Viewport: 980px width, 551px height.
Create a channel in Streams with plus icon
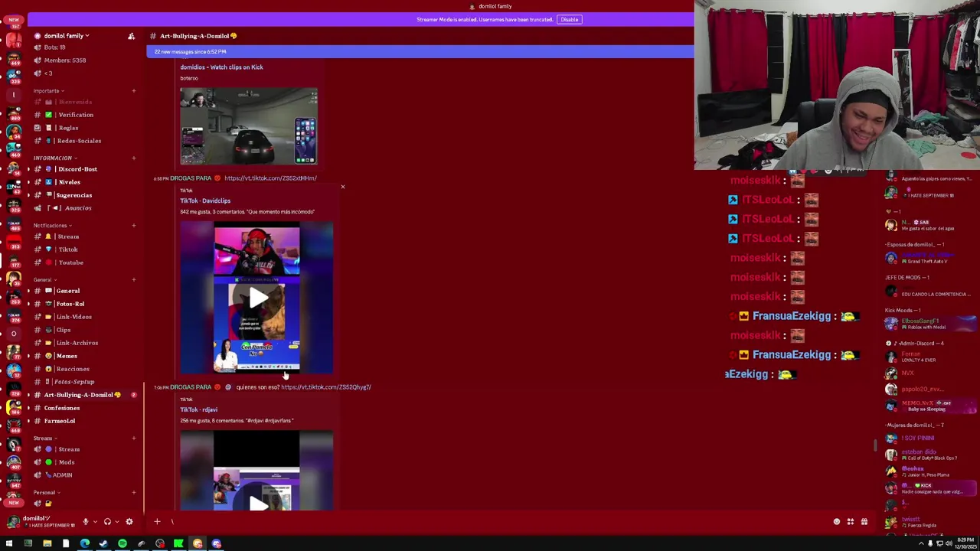point(133,438)
